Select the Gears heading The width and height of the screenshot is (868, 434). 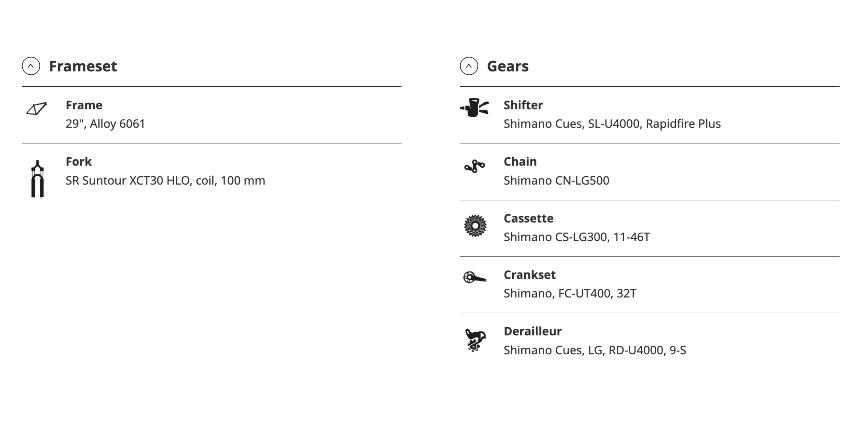pyautogui.click(x=508, y=66)
